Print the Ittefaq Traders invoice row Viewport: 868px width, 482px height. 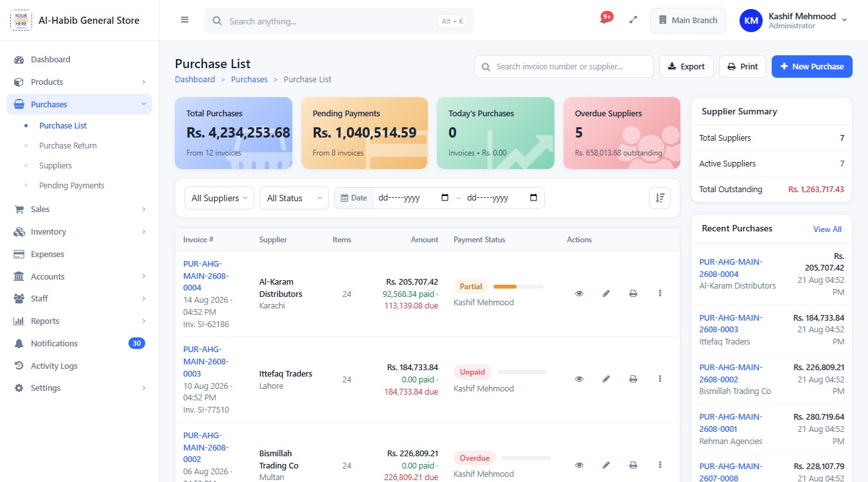pyautogui.click(x=633, y=379)
